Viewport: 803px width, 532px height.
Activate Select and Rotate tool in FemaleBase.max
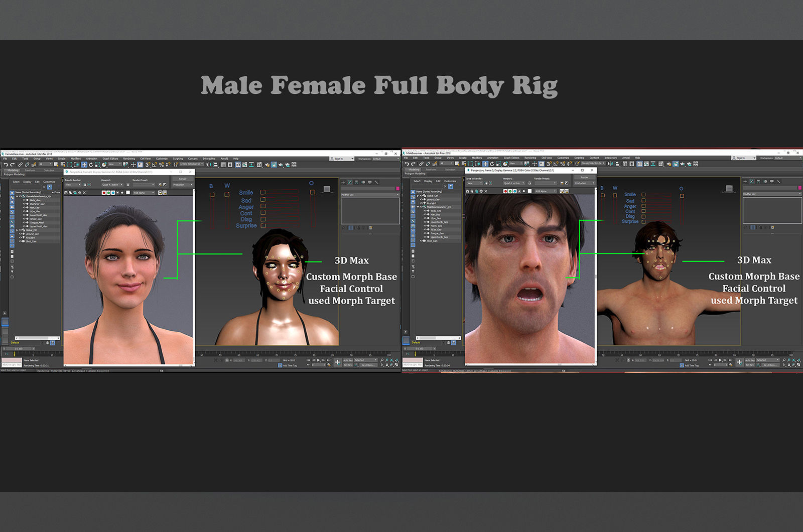91,165
